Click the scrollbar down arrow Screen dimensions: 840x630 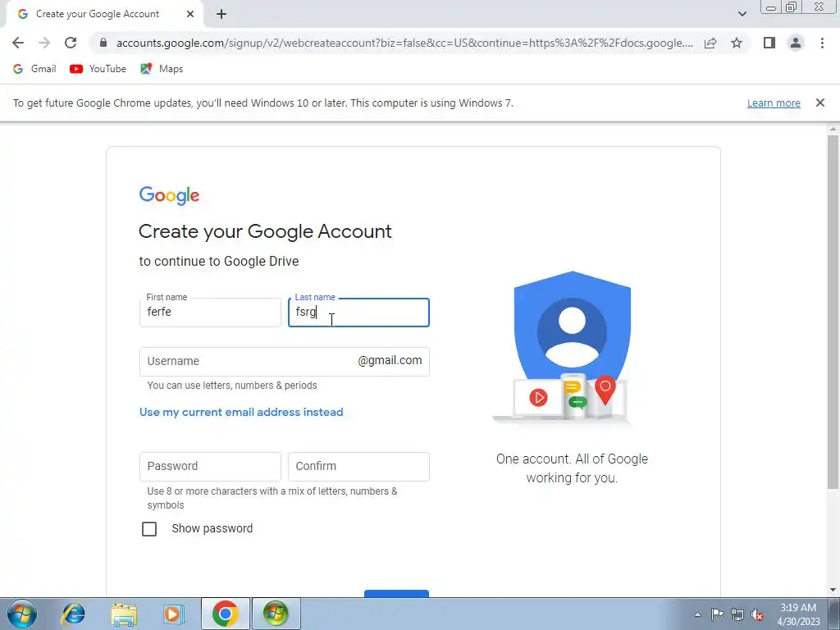pyautogui.click(x=833, y=590)
